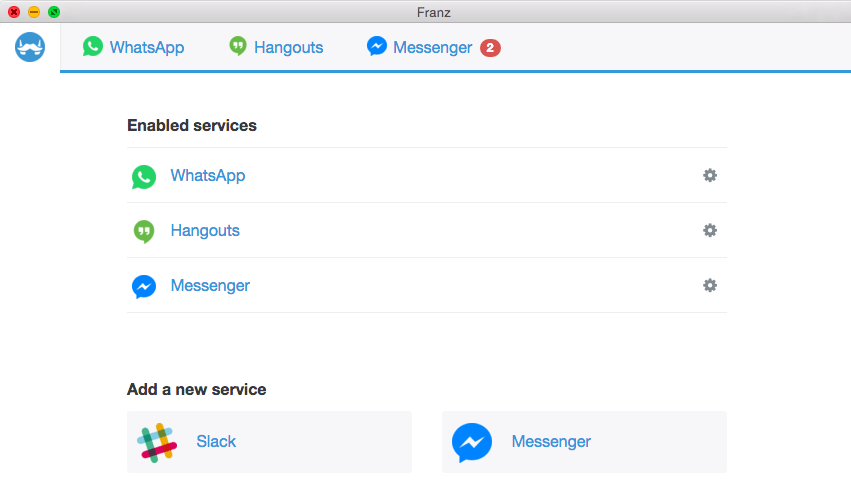The height and width of the screenshot is (491, 851).
Task: Click the red unread badge on Messenger tab
Action: pos(490,48)
